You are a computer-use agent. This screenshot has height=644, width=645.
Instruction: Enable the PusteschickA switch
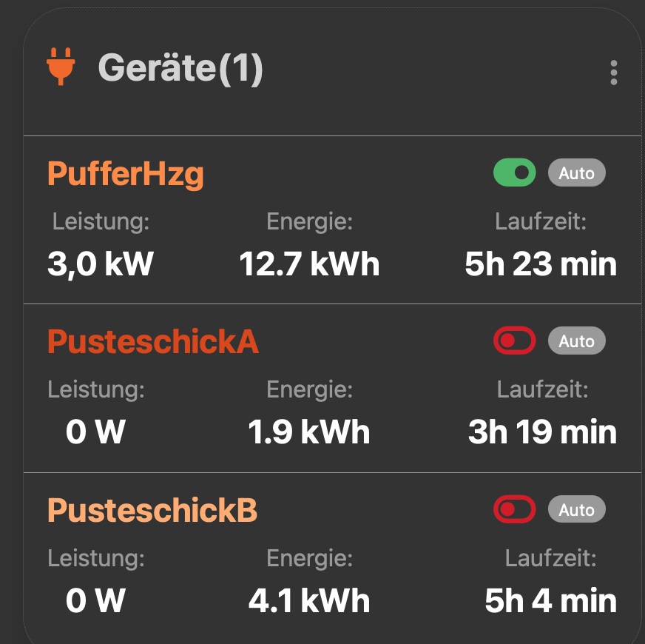pyautogui.click(x=515, y=341)
